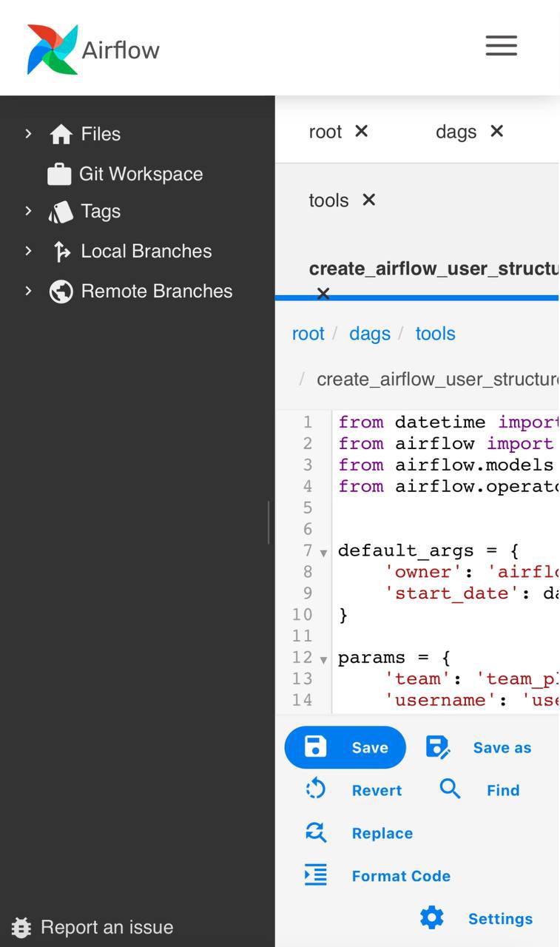Close the tools tab
This screenshot has height=947, width=560.
tap(368, 200)
